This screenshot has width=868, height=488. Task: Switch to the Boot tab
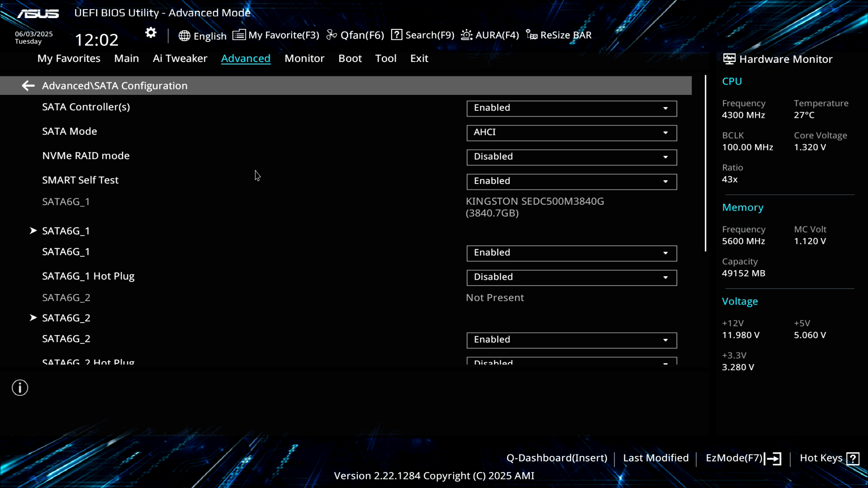pyautogui.click(x=350, y=58)
